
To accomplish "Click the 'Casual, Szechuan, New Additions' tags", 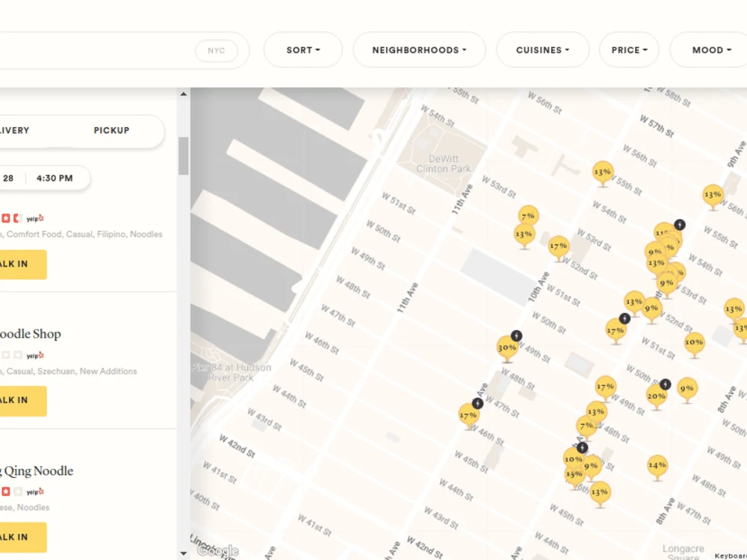I will [72, 371].
